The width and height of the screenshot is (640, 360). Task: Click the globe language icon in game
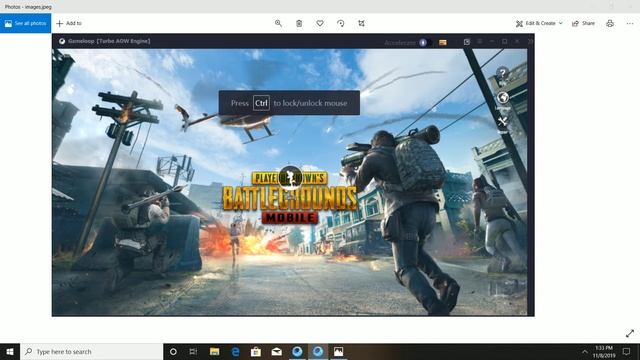(x=502, y=98)
